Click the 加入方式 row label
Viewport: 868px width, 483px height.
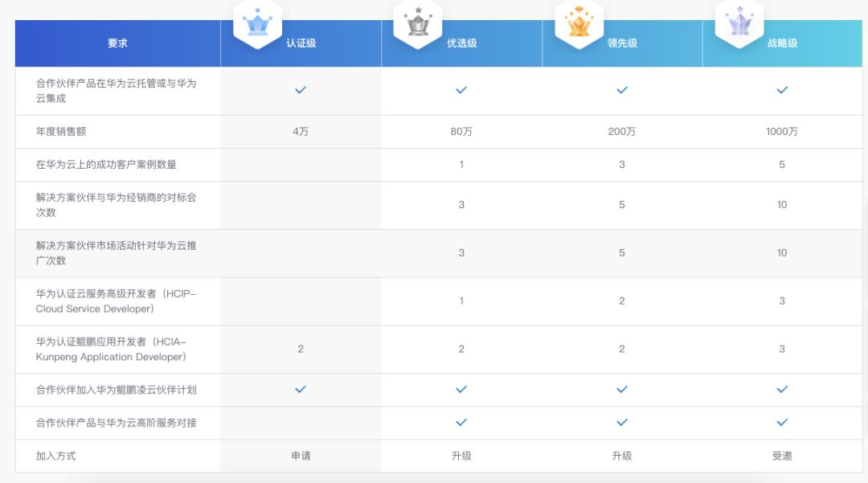click(56, 456)
